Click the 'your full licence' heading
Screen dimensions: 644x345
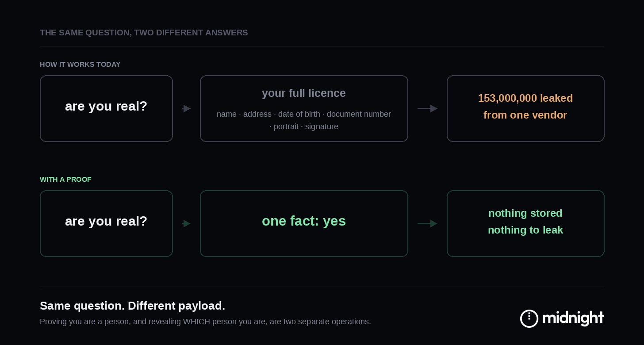click(x=304, y=93)
